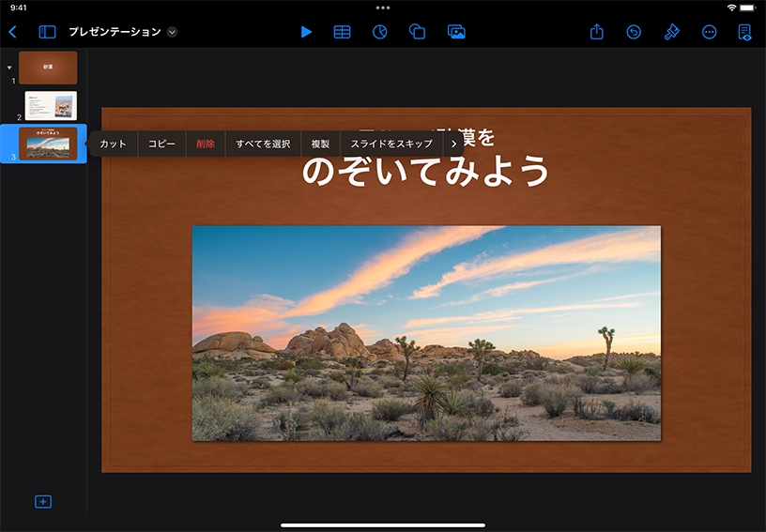Open the プレゼンテーション title dropdown
This screenshot has width=766, height=532.
172,32
